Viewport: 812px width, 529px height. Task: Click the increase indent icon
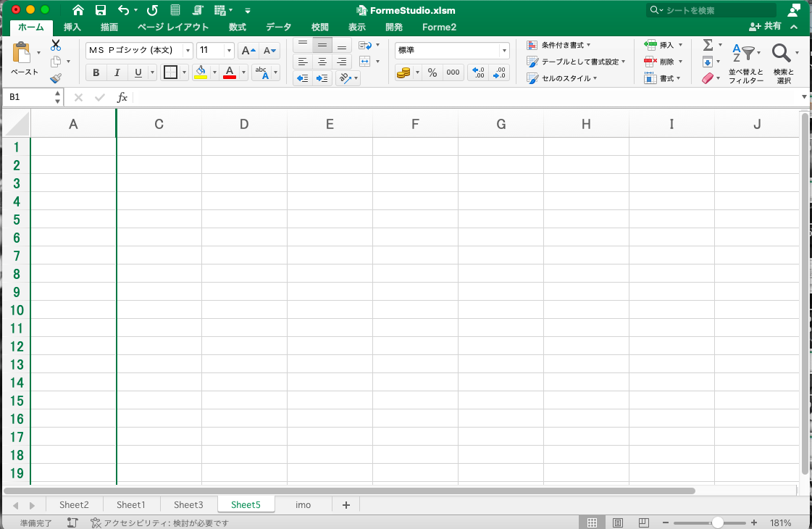(x=322, y=78)
